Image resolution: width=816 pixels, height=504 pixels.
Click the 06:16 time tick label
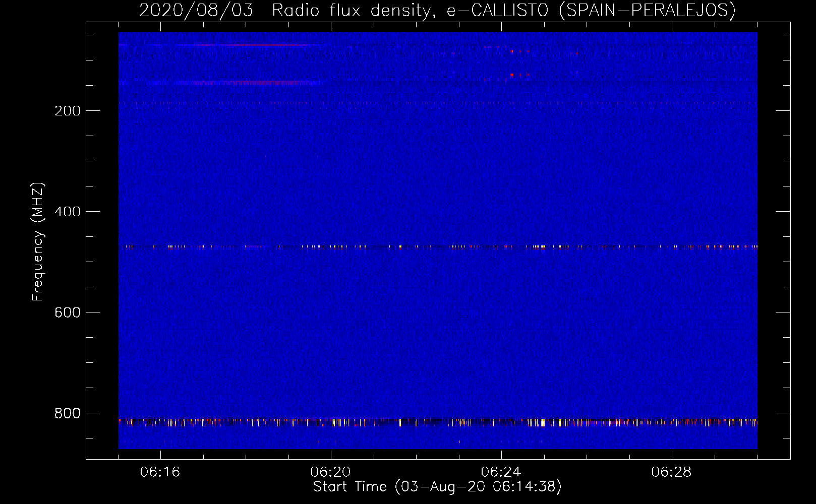160,472
